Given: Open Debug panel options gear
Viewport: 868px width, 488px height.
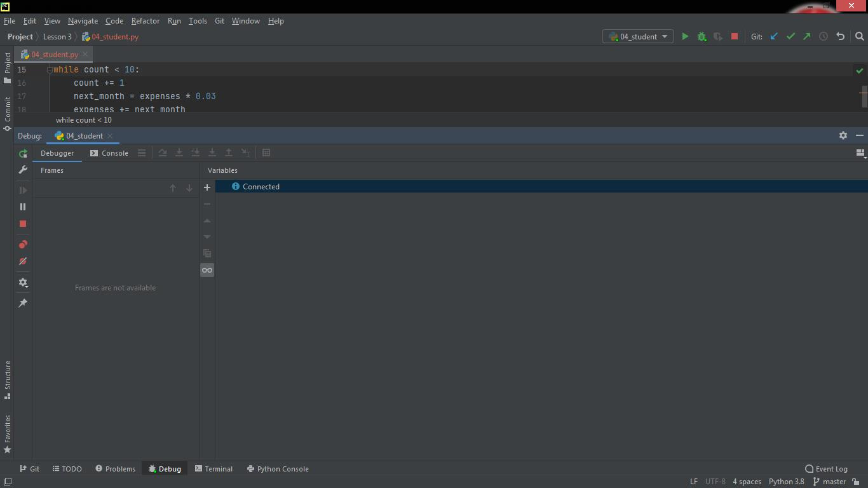Looking at the screenshot, I should point(843,135).
